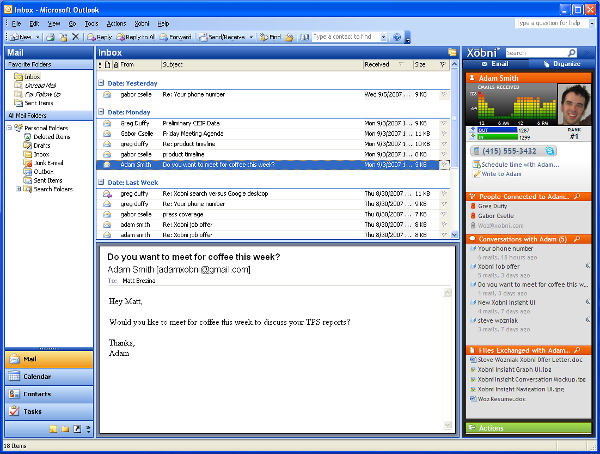
Task: Open Folder List icon in navigation pane bottom
Action: point(65,429)
